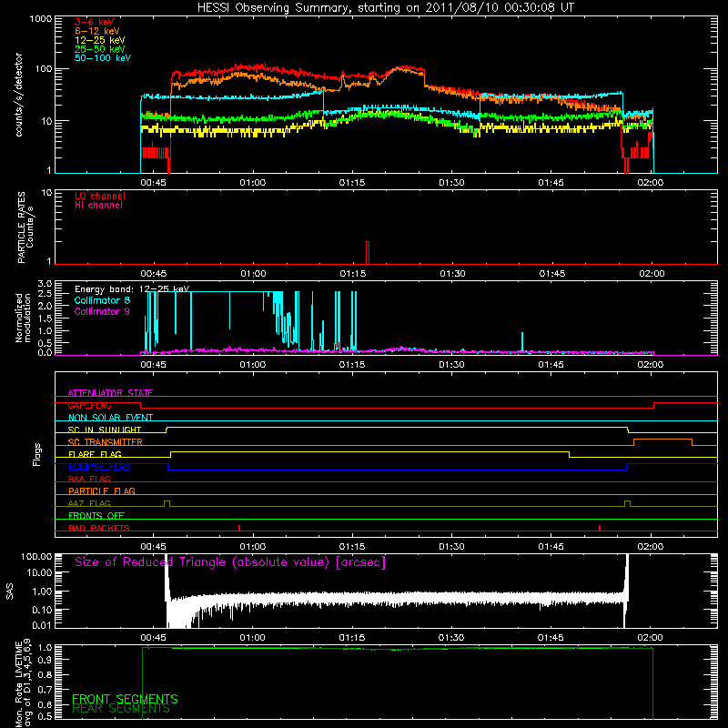Click the BAD_PACKETS flag label
The width and height of the screenshot is (728, 728).
coord(99,528)
